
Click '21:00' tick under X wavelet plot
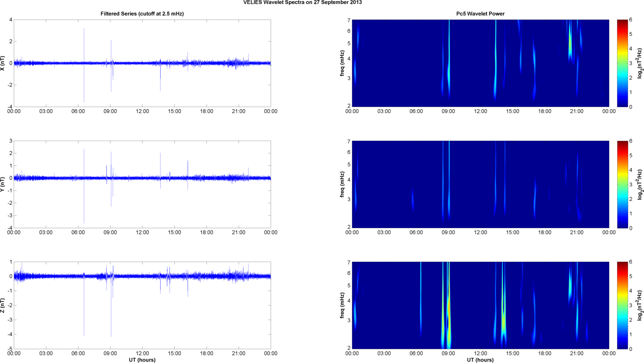pos(577,111)
